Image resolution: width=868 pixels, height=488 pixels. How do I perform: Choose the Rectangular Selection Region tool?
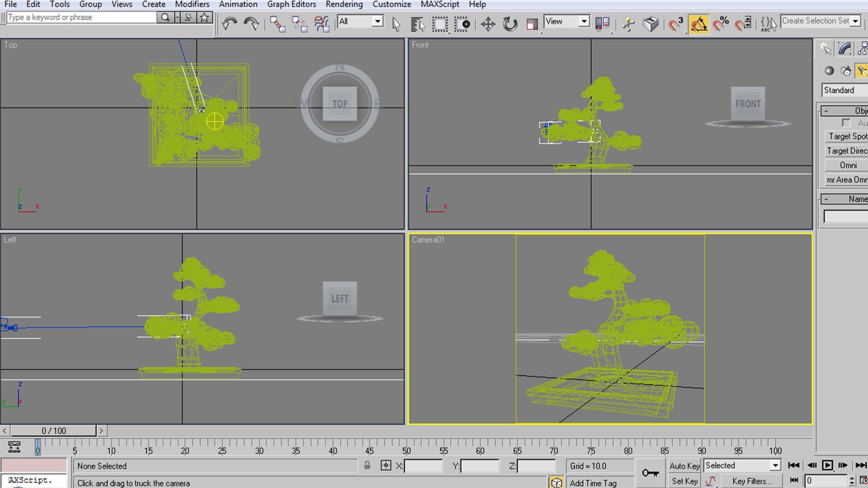(x=440, y=24)
